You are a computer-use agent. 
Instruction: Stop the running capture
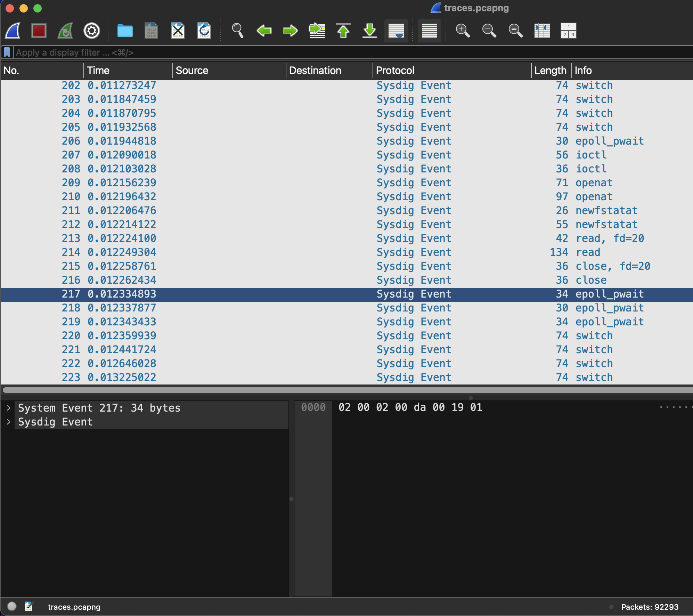(x=39, y=31)
